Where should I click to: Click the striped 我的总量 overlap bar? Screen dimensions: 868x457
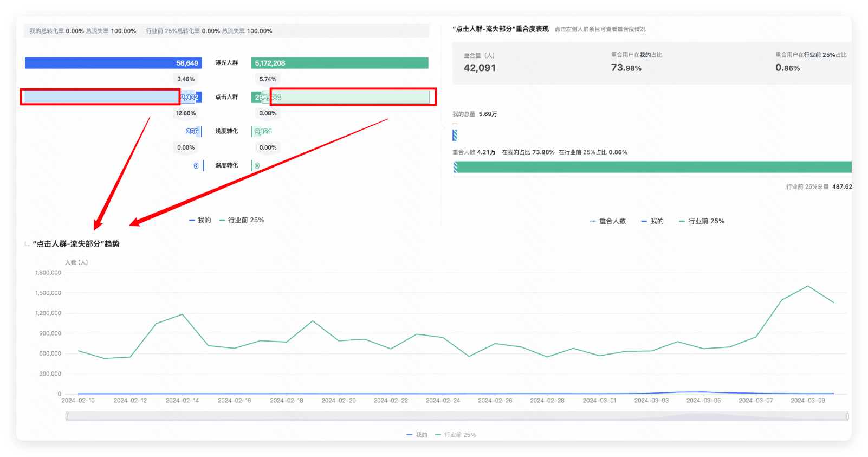pos(455,135)
